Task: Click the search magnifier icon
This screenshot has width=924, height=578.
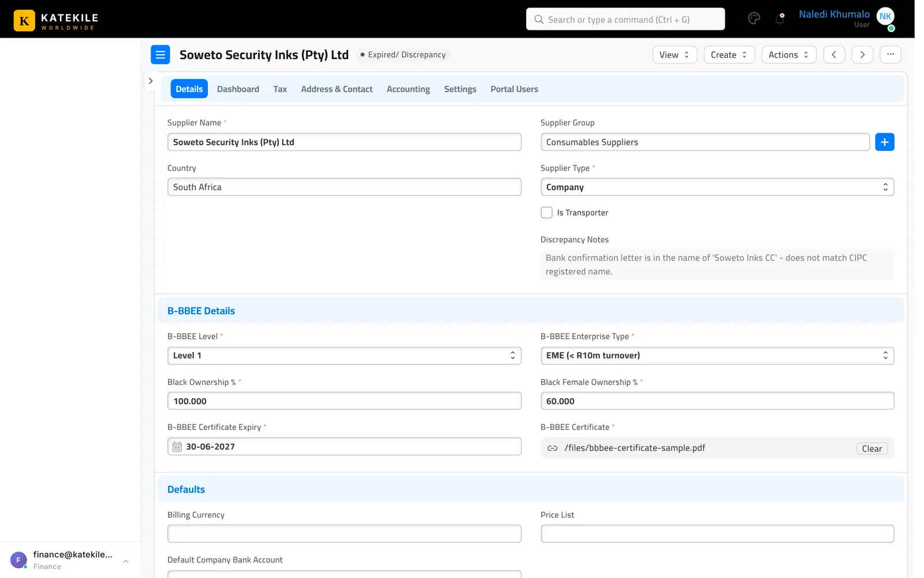Action: [x=539, y=19]
